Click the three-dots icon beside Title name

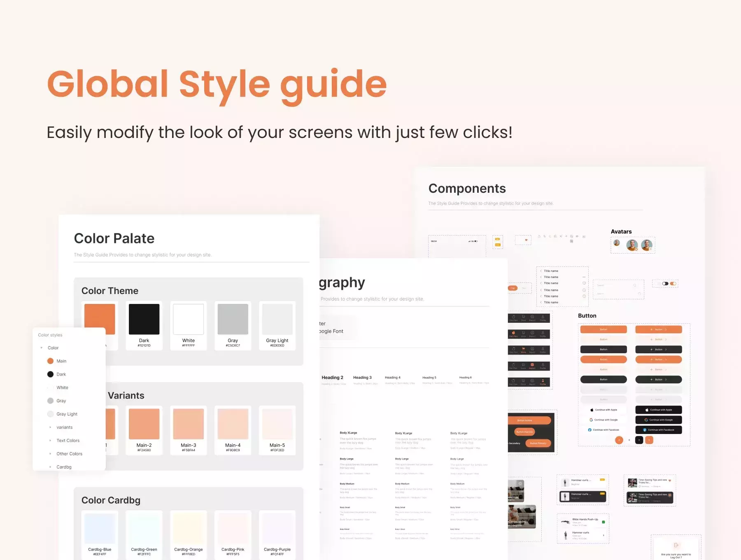(584, 277)
